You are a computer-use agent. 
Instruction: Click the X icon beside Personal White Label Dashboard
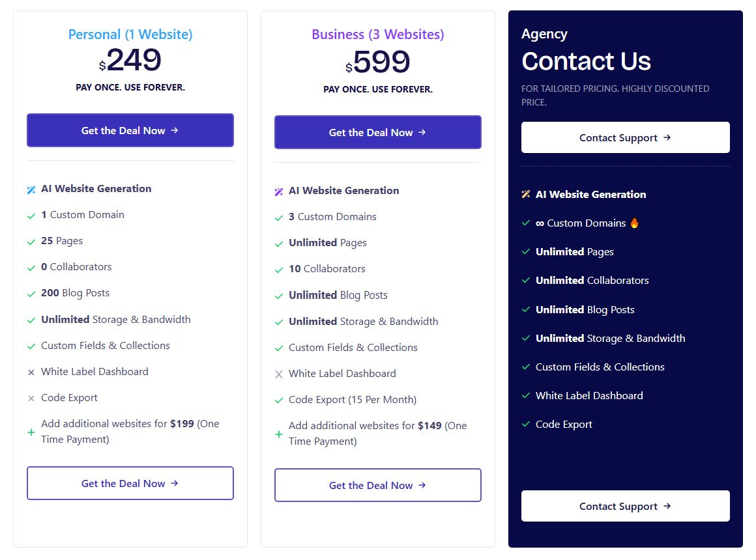(x=31, y=372)
